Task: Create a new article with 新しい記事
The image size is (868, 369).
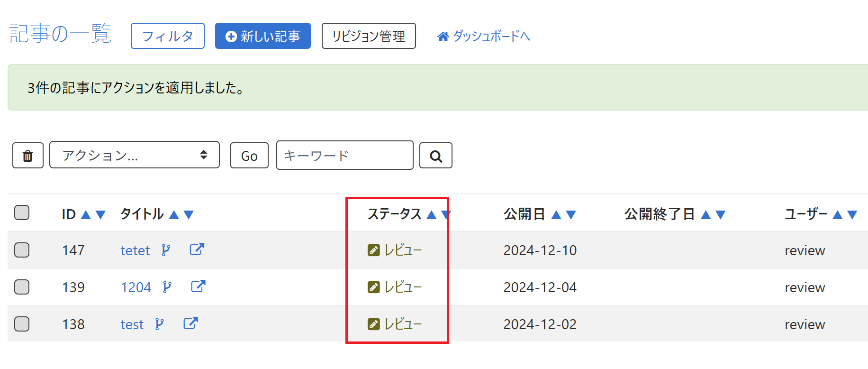Action: [263, 36]
